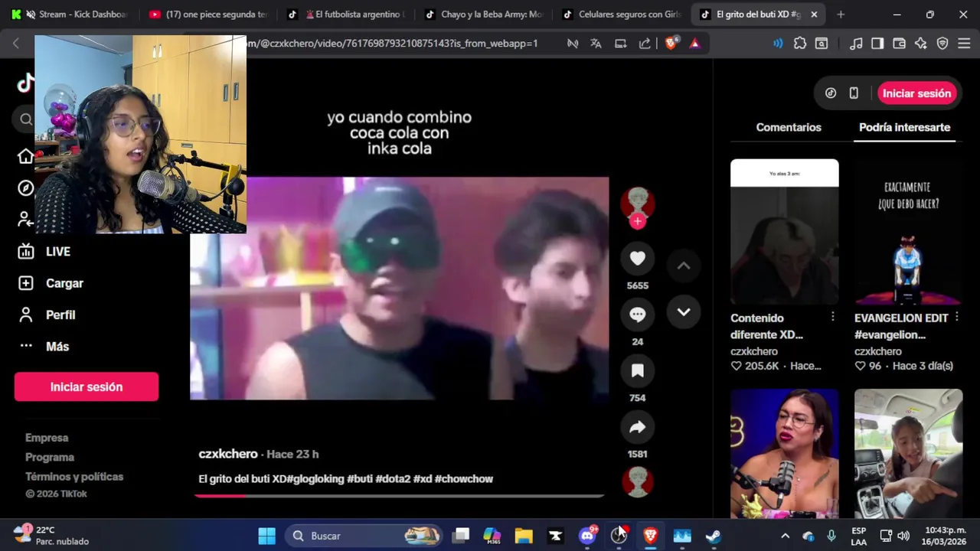This screenshot has width=980, height=551.
Task: Share the video using the arrow icon
Action: click(x=638, y=428)
